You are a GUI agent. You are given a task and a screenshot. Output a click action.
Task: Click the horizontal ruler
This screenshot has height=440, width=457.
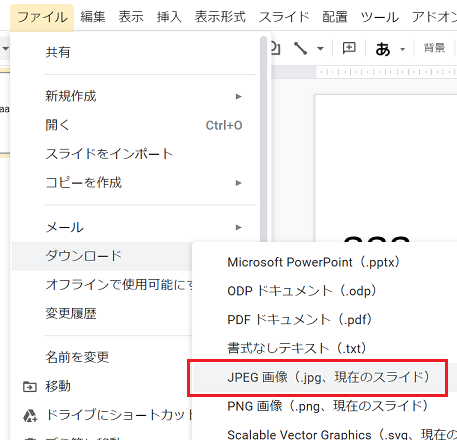click(x=386, y=72)
